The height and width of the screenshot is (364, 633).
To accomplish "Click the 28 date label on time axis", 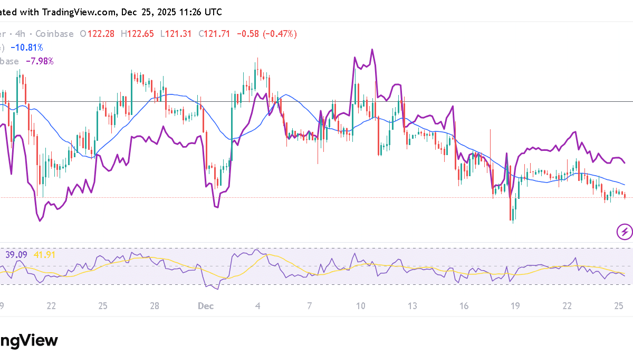I will point(155,306).
